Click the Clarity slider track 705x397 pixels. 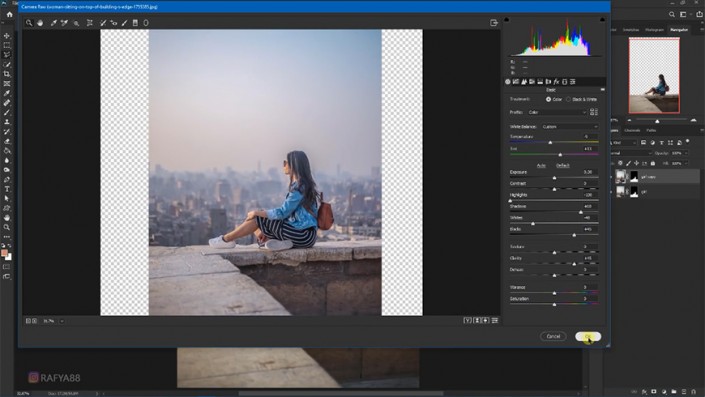pyautogui.click(x=554, y=264)
